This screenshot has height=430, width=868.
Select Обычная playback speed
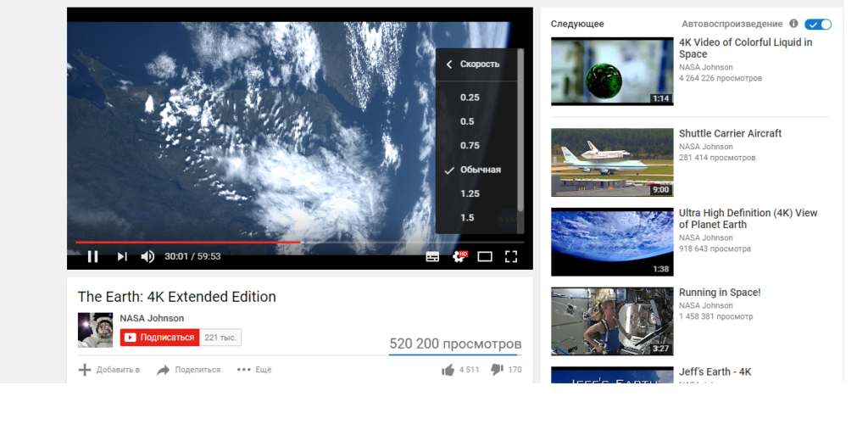[x=476, y=170]
